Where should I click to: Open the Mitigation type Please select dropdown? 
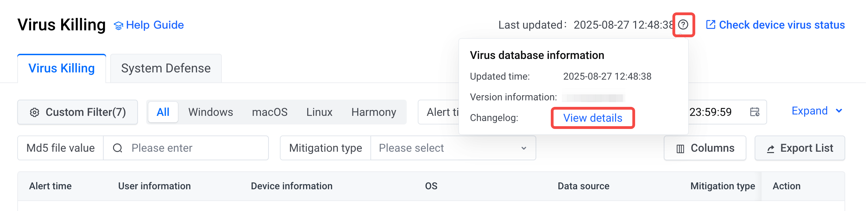(453, 148)
